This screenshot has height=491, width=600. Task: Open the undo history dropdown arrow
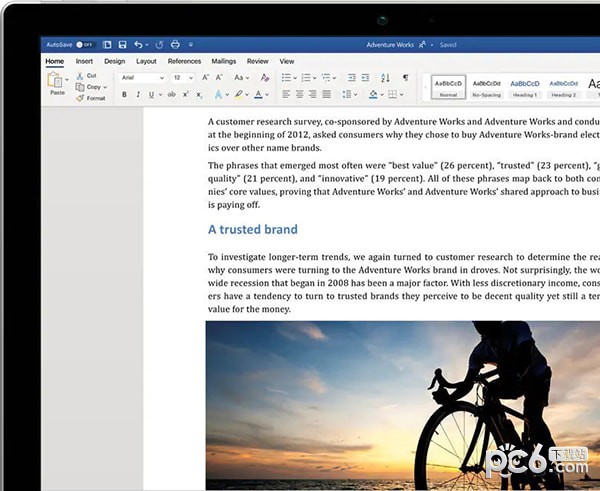click(147, 45)
